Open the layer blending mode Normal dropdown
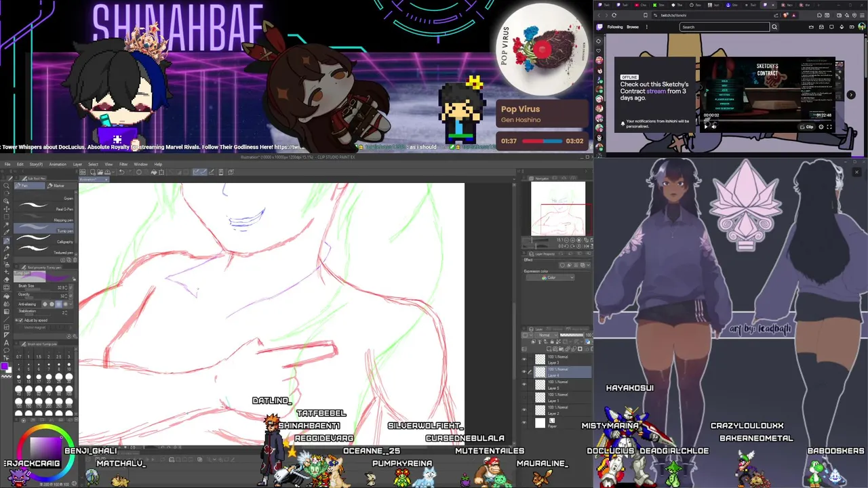The height and width of the screenshot is (488, 868). point(546,335)
